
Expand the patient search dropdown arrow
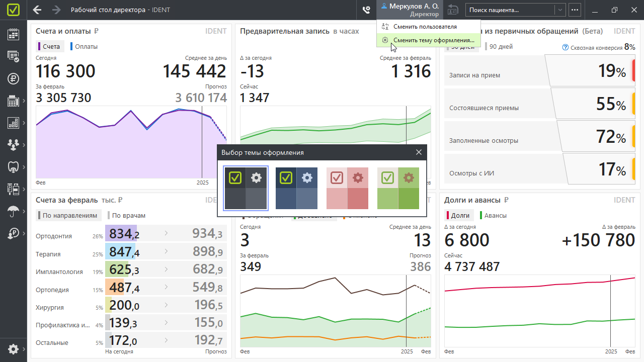point(560,10)
